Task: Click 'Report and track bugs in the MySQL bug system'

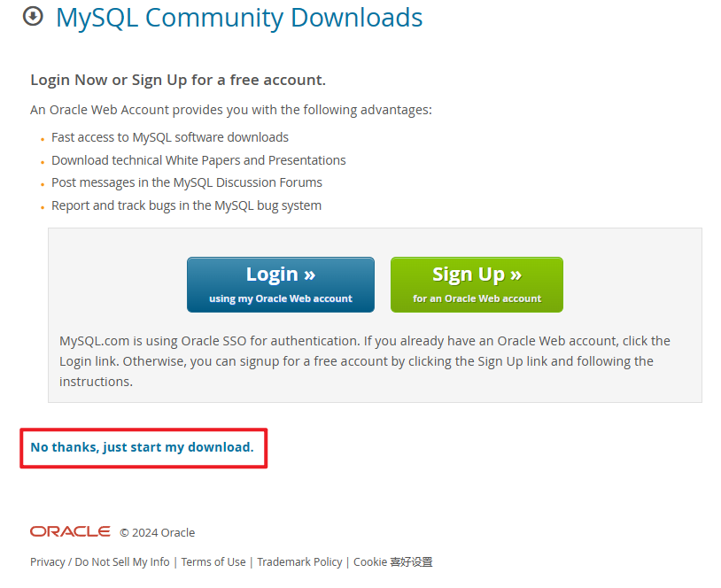Action: [x=186, y=205]
